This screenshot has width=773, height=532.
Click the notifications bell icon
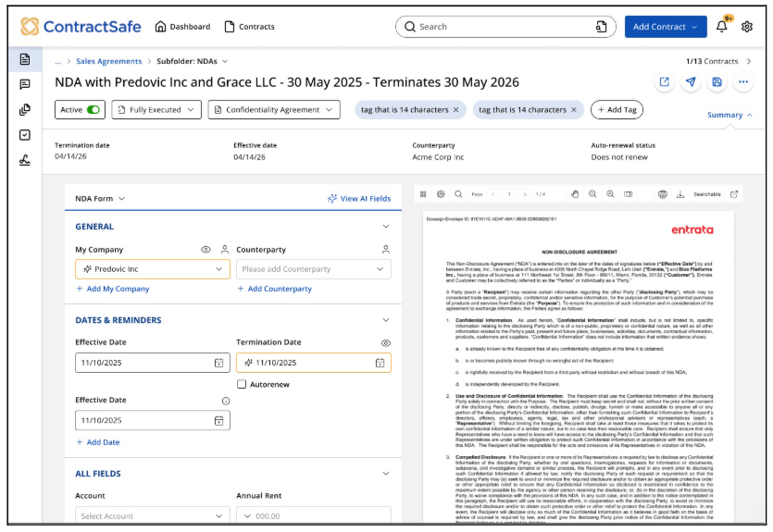pyautogui.click(x=722, y=27)
